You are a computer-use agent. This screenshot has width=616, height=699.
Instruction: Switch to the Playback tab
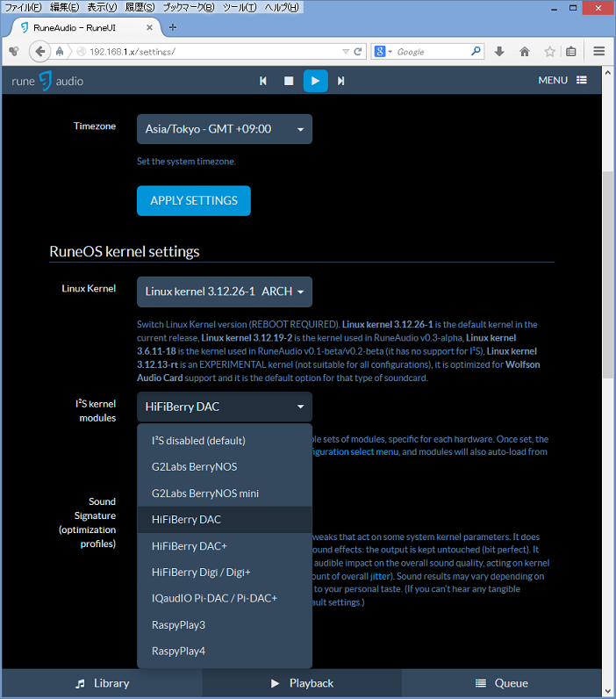(302, 683)
